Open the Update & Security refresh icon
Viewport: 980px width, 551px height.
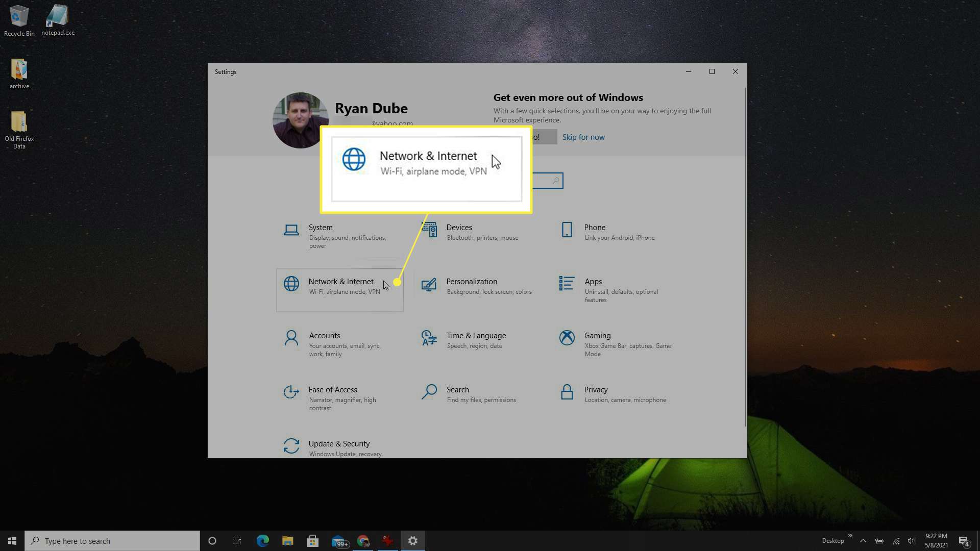(291, 446)
